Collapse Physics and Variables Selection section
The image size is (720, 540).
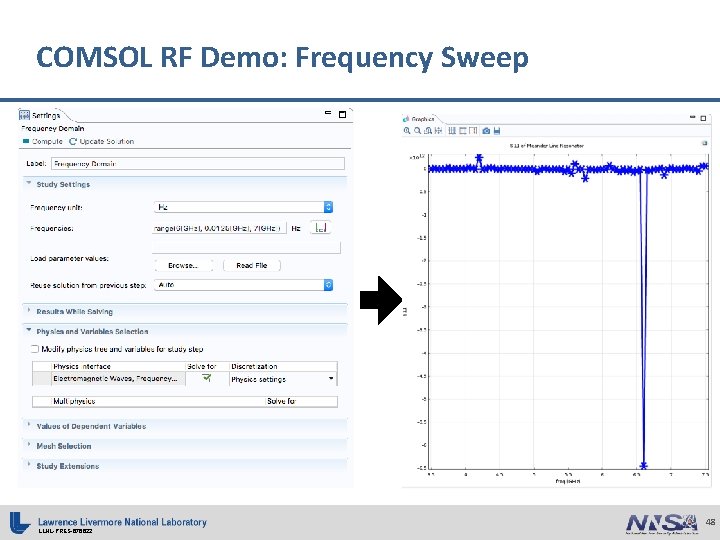click(29, 331)
